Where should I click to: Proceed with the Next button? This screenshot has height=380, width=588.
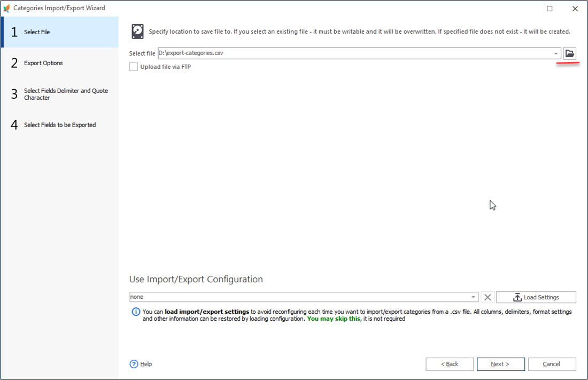[x=501, y=364]
